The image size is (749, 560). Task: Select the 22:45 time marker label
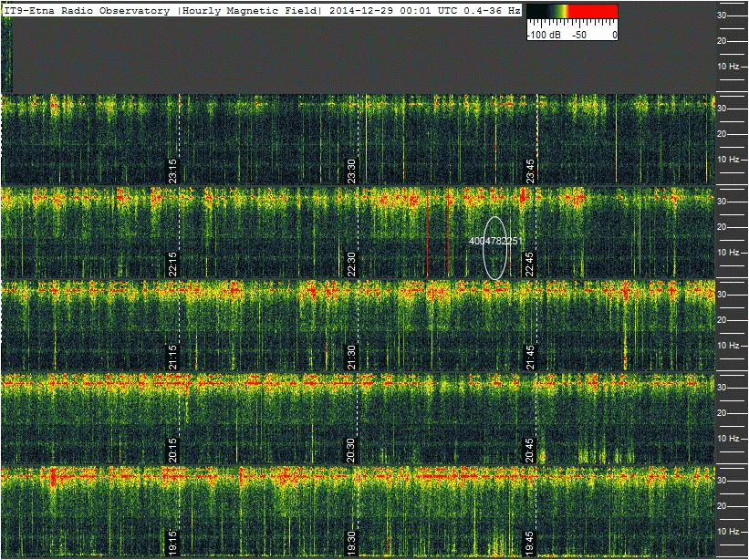530,263
